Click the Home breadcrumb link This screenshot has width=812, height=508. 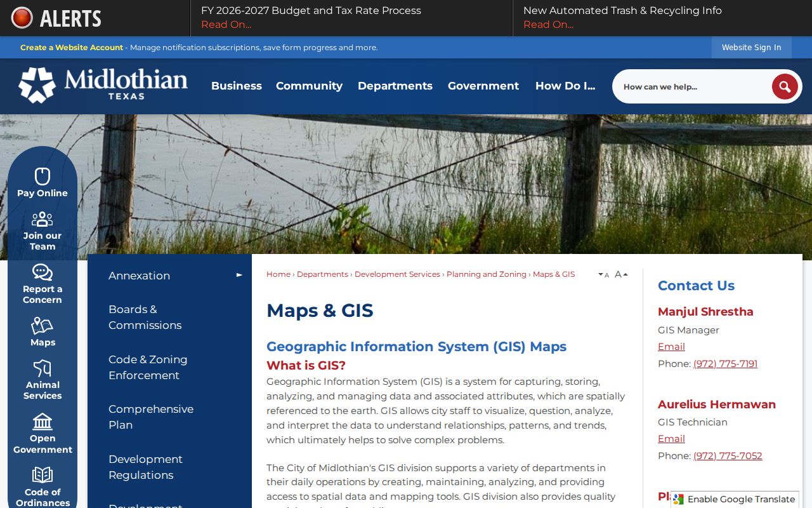coord(278,274)
